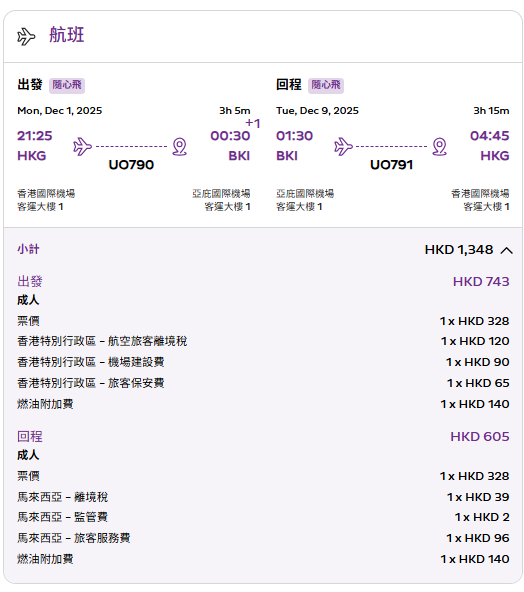Click the departing plane icon above UO790
The width and height of the screenshot is (524, 592).
[x=82, y=146]
